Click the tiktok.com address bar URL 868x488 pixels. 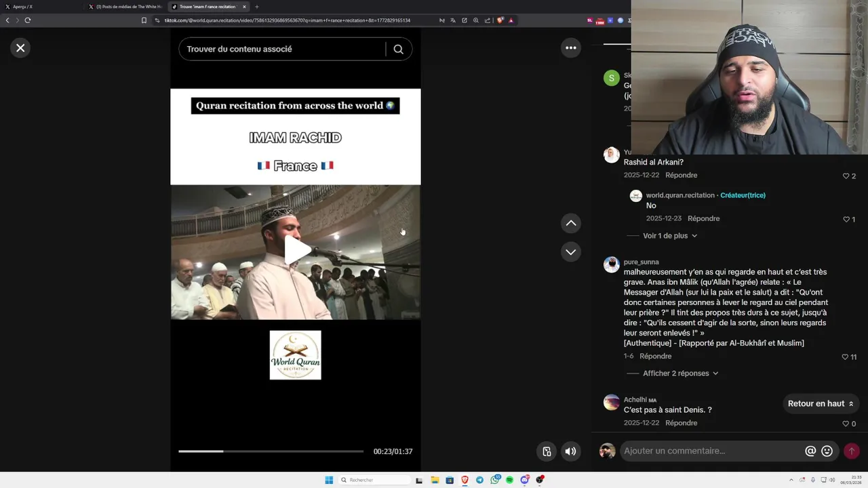pos(287,20)
